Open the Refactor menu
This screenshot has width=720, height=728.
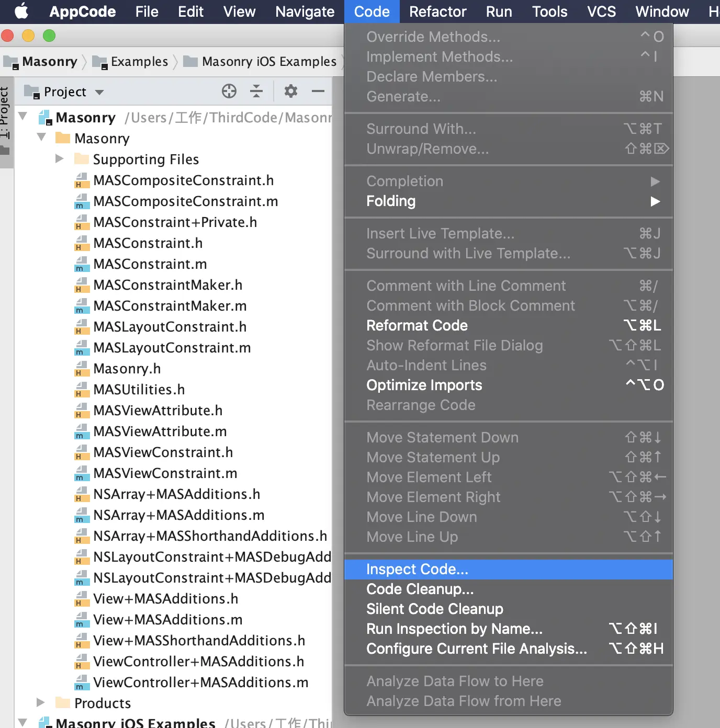click(438, 12)
